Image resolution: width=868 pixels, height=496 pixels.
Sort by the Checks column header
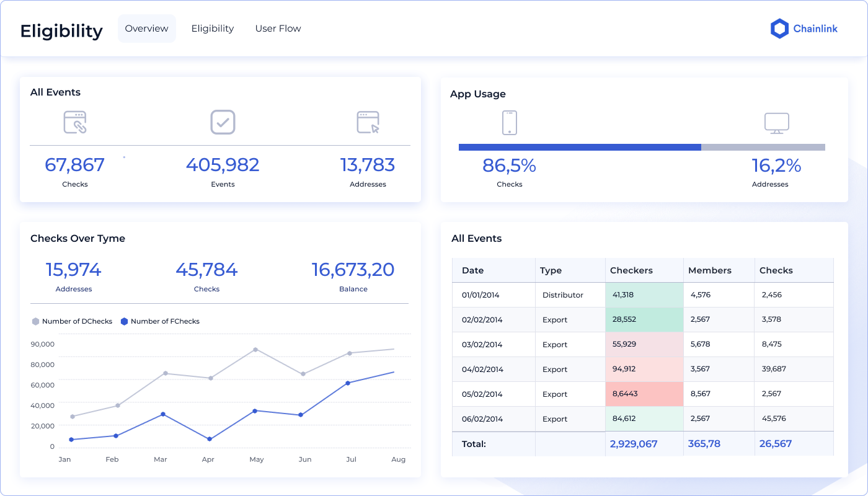[x=794, y=270]
